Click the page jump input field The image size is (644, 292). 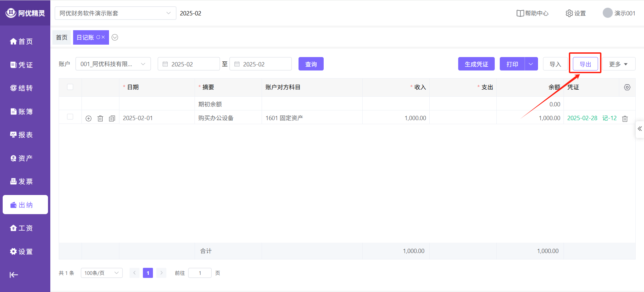coord(200,273)
